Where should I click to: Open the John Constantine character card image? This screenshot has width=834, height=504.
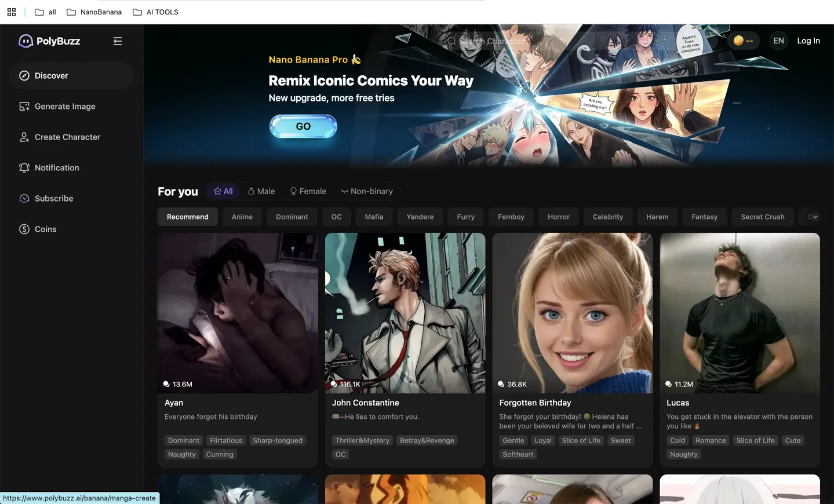tap(405, 313)
